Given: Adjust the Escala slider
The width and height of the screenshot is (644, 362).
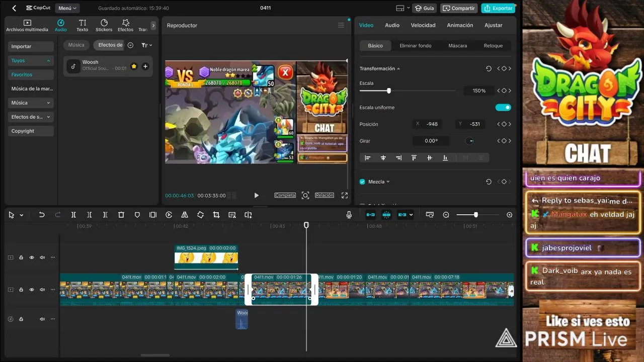Looking at the screenshot, I should click(x=388, y=91).
